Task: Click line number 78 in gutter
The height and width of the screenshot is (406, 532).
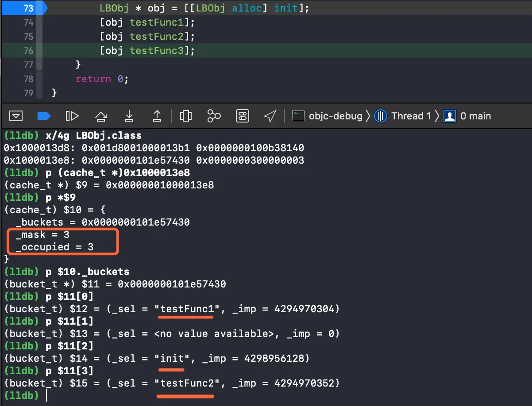Action: [x=28, y=79]
